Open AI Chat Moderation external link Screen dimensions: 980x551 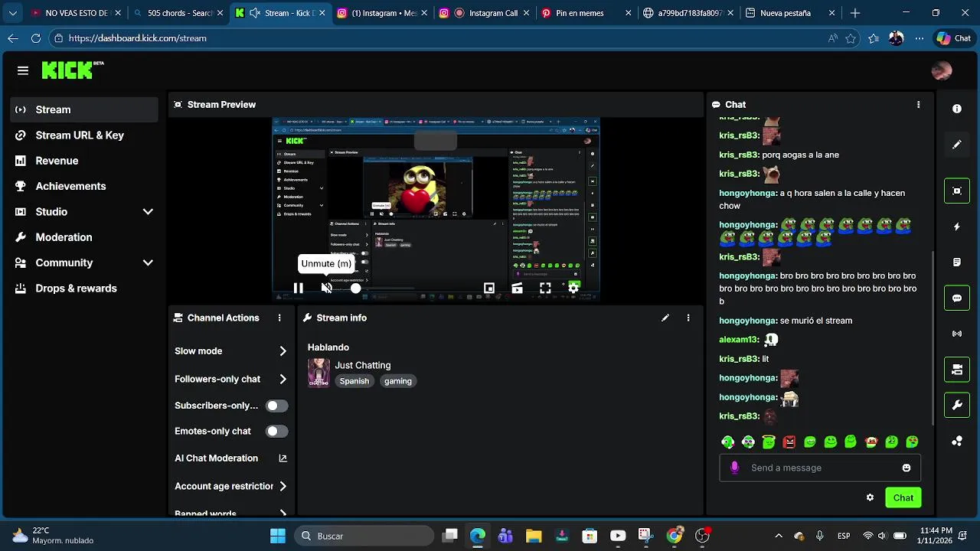pos(283,458)
